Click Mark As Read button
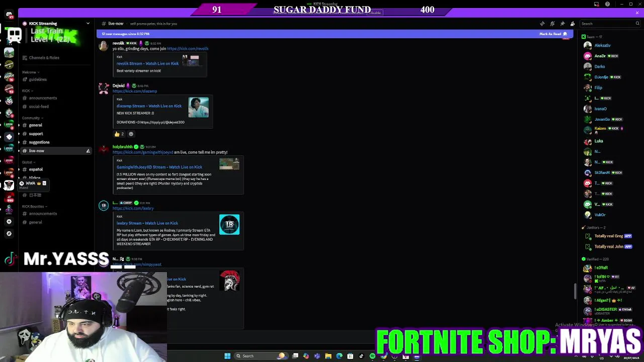 (x=553, y=34)
